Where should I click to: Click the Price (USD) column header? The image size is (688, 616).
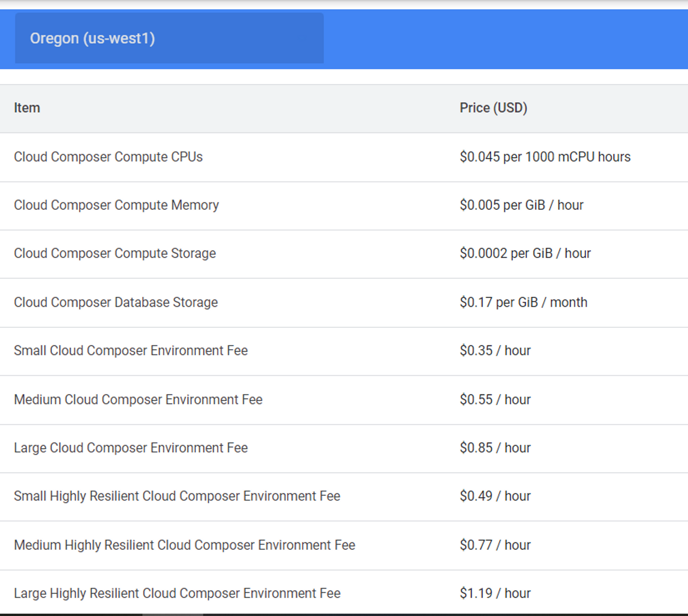[493, 108]
